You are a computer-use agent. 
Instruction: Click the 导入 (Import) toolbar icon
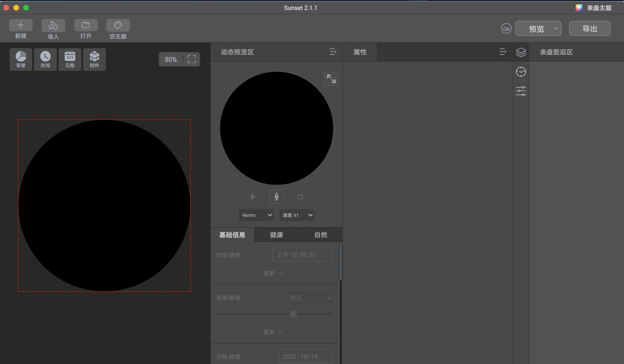point(53,25)
